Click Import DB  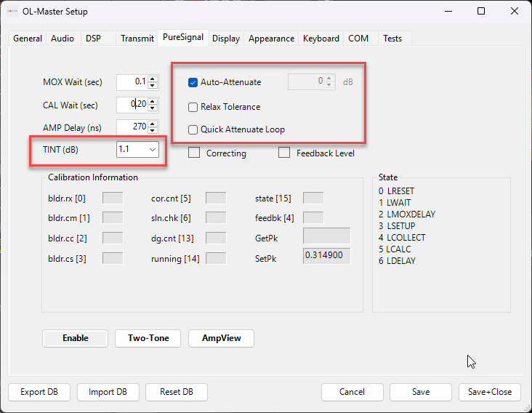point(108,392)
